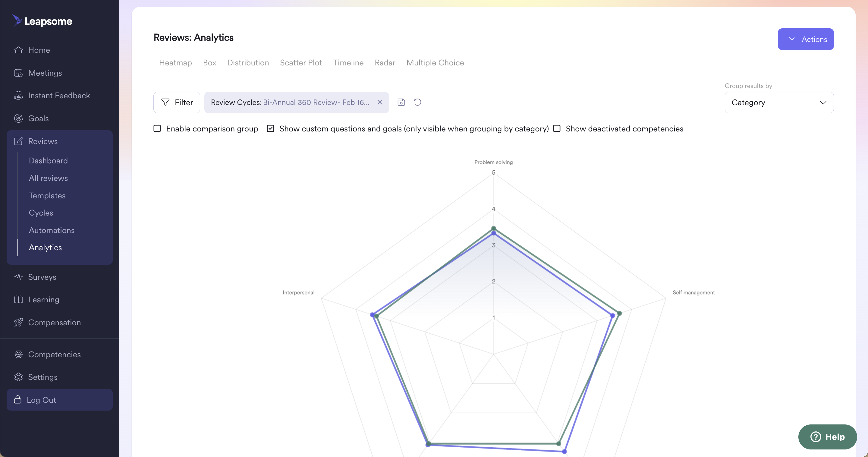Switch to the Heatmap tab
The image size is (868, 457).
tap(175, 63)
